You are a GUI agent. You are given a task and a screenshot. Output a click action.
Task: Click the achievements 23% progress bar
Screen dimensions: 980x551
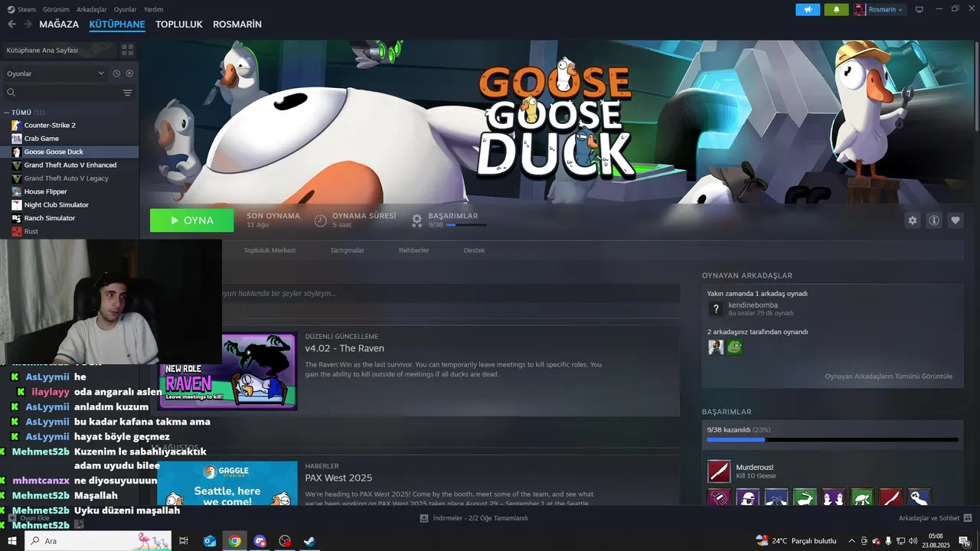[832, 440]
